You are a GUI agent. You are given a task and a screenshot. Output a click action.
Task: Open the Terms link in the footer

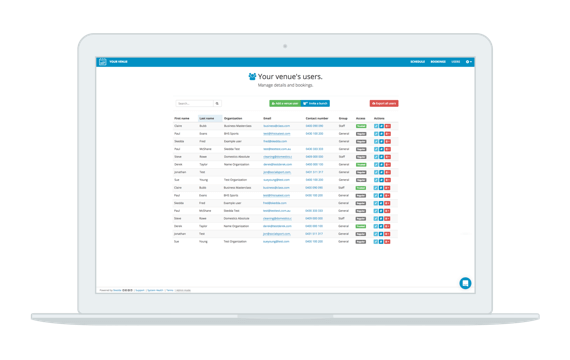[170, 290]
